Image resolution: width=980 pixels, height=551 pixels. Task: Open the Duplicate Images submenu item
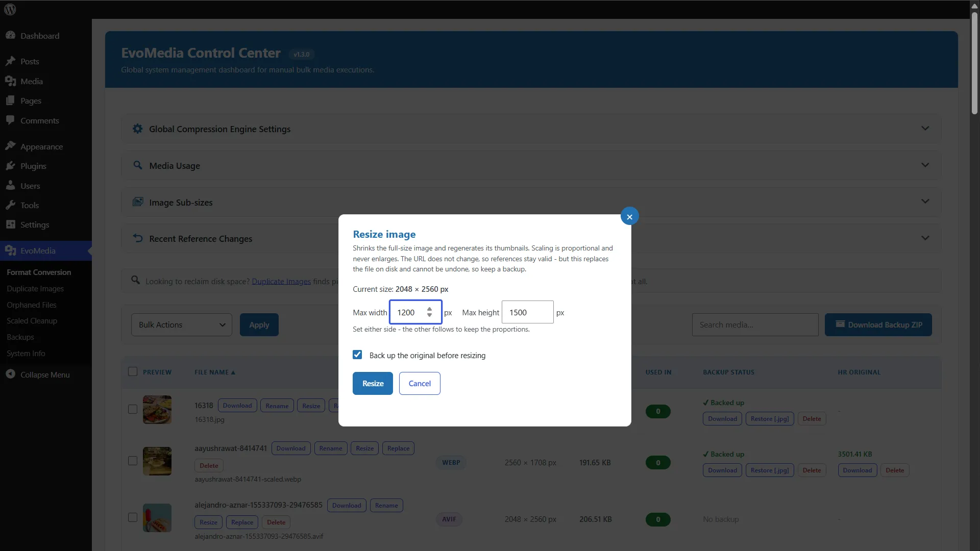point(35,289)
